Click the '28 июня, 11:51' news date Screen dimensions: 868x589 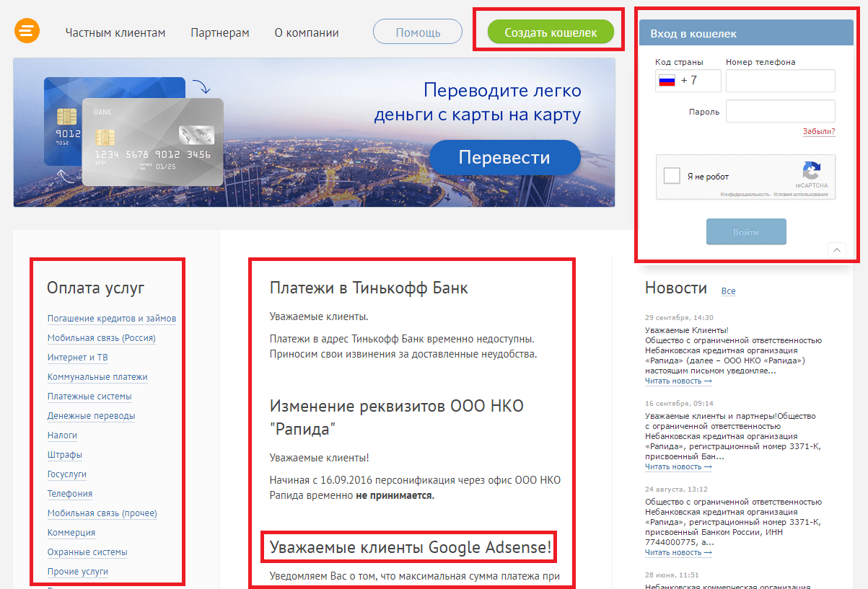click(x=672, y=575)
